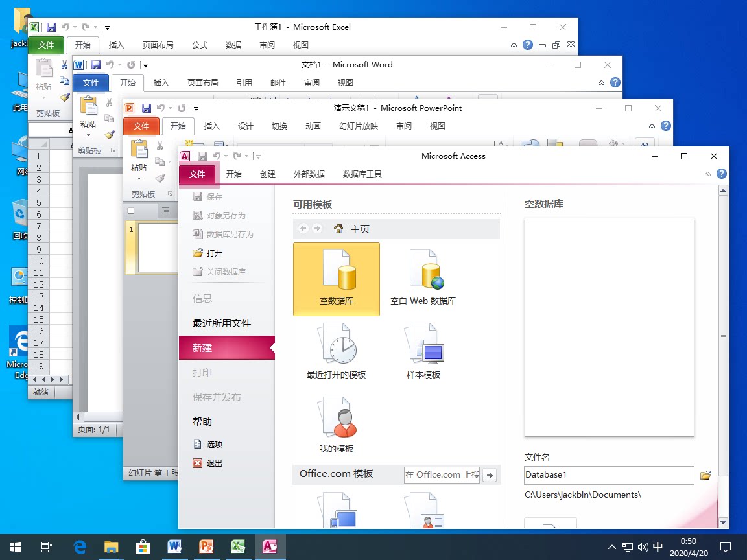The height and width of the screenshot is (560, 747).
Task: Click the Office.com template search arrow button
Action: (x=490, y=475)
